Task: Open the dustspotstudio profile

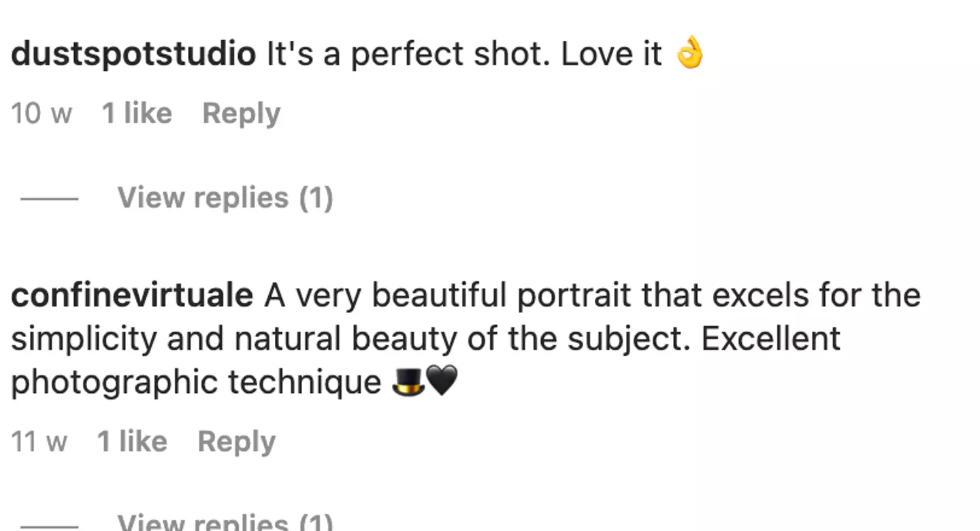Action: 133,54
